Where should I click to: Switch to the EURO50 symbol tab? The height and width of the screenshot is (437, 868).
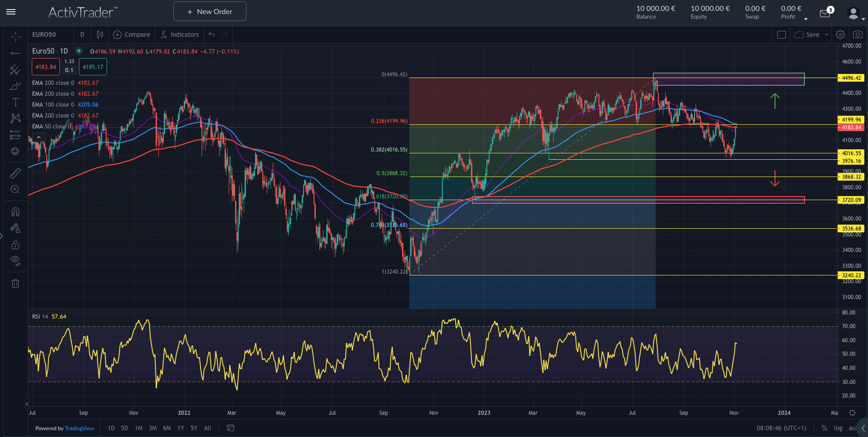44,34
